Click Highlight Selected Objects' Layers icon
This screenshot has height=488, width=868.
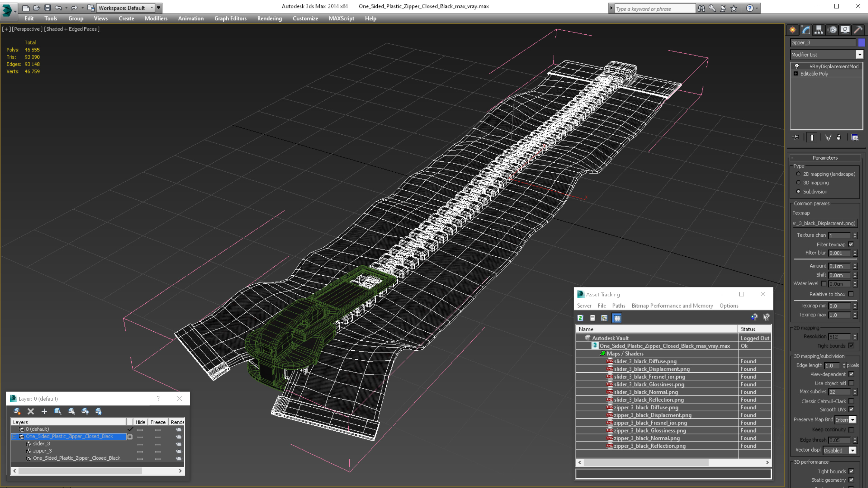(x=71, y=411)
